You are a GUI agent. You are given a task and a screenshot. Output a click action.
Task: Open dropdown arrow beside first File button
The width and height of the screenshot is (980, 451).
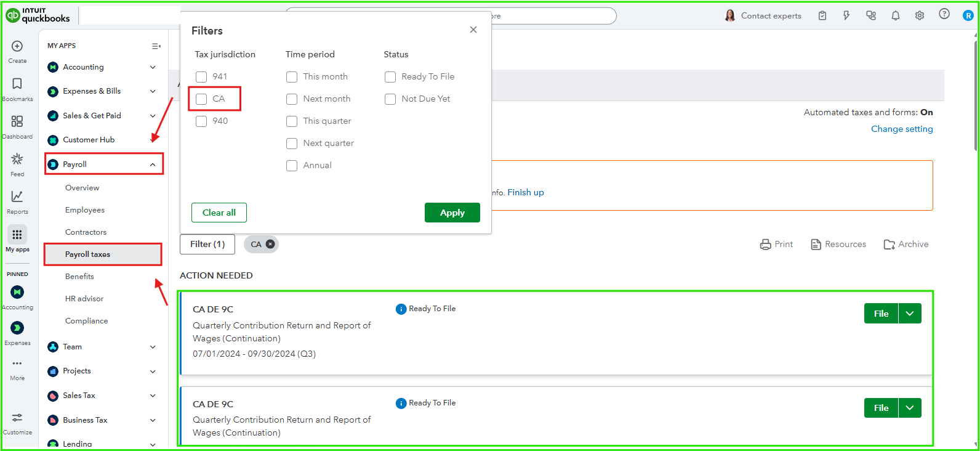(910, 314)
